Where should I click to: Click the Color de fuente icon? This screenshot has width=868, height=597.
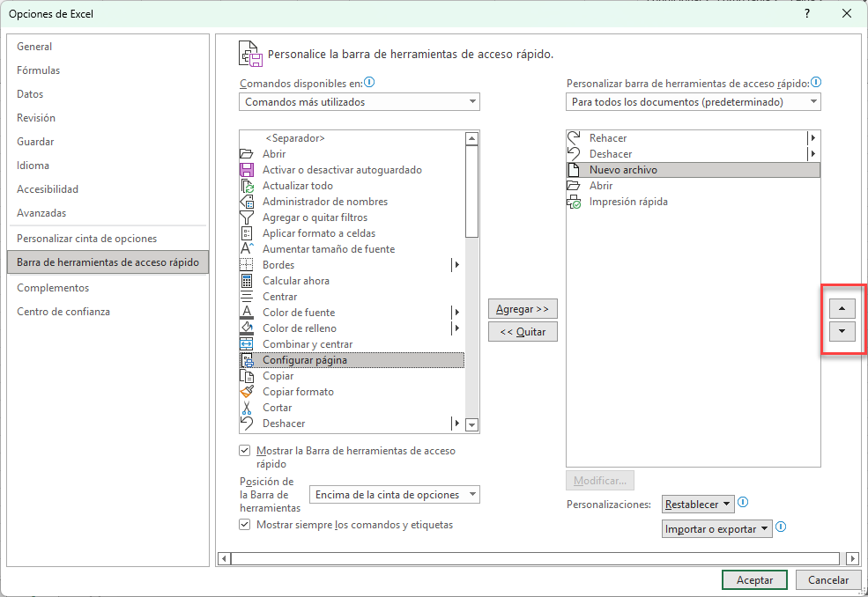pyautogui.click(x=247, y=313)
